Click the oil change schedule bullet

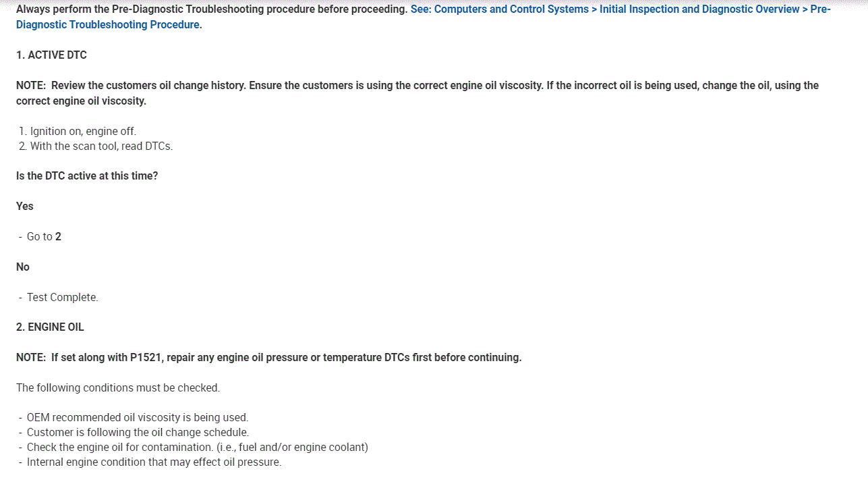pyautogui.click(x=138, y=432)
